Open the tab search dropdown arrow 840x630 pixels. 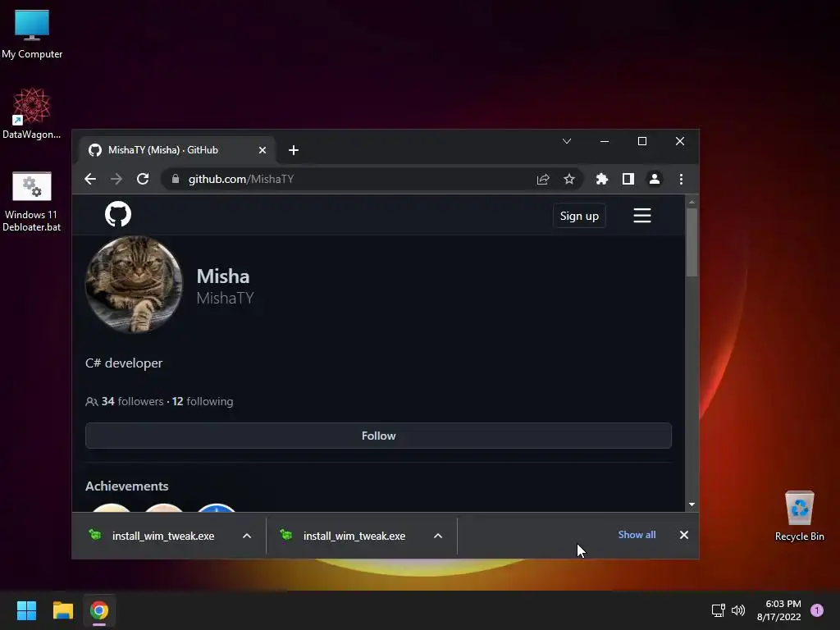pyautogui.click(x=567, y=141)
